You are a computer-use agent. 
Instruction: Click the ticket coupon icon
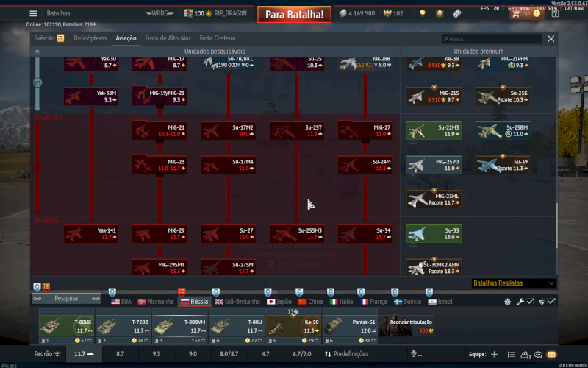click(x=456, y=13)
